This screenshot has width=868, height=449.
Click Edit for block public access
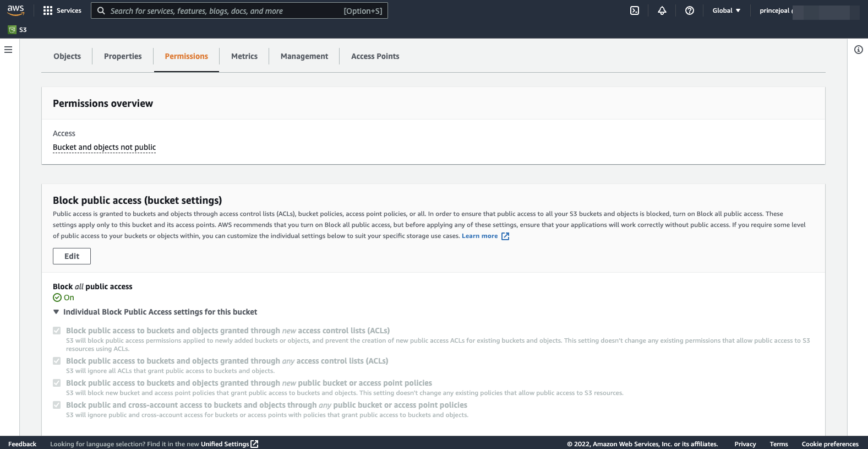(72, 256)
